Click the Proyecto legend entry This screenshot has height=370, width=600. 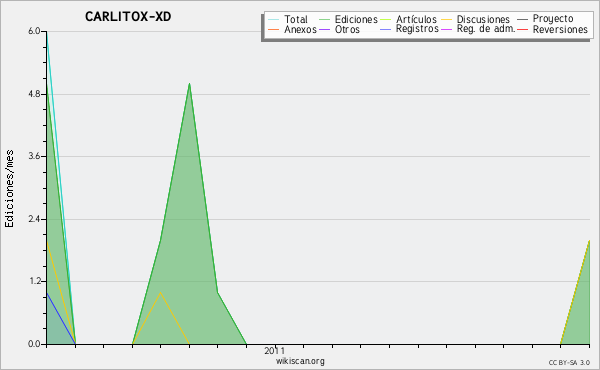(553, 19)
